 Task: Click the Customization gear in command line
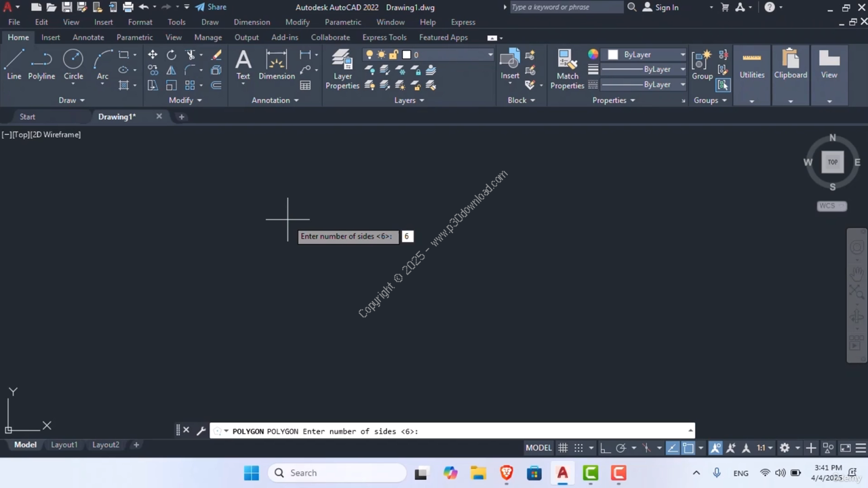201,430
